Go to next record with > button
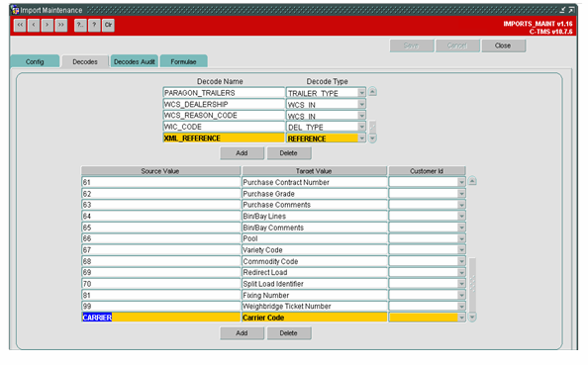The image size is (588, 365). [47, 25]
